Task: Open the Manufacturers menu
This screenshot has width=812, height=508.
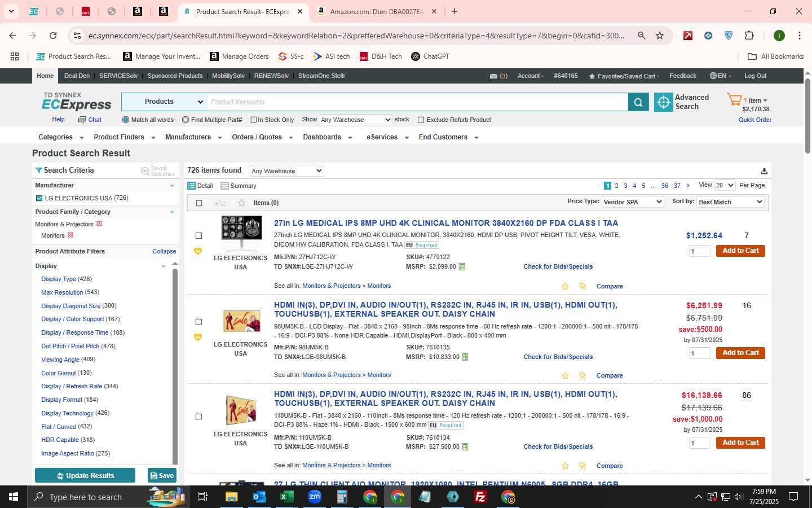Action: pos(193,137)
